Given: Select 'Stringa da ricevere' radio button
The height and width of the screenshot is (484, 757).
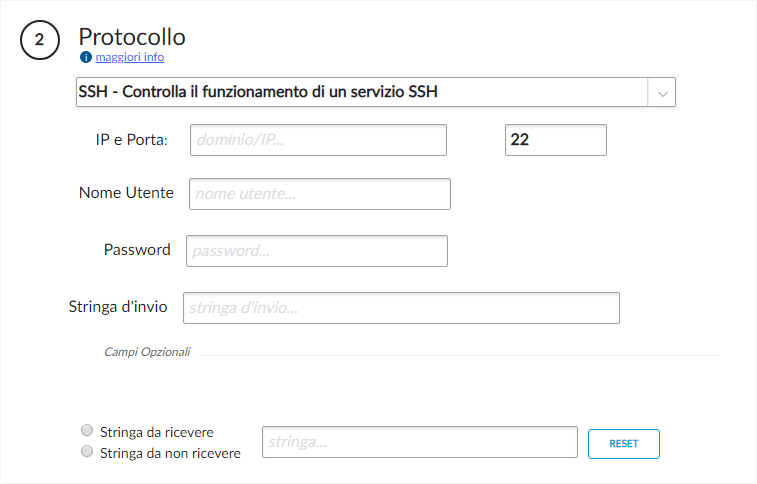Looking at the screenshot, I should [87, 431].
